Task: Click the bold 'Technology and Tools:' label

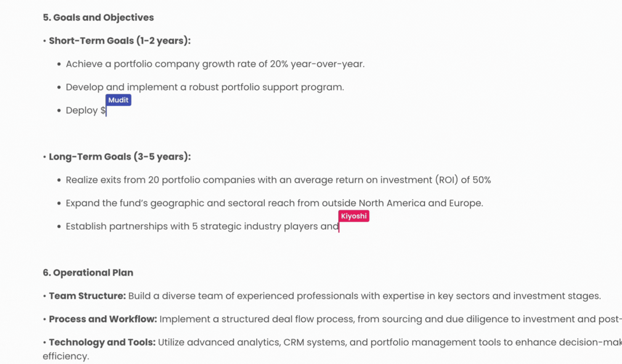Action: [102, 342]
